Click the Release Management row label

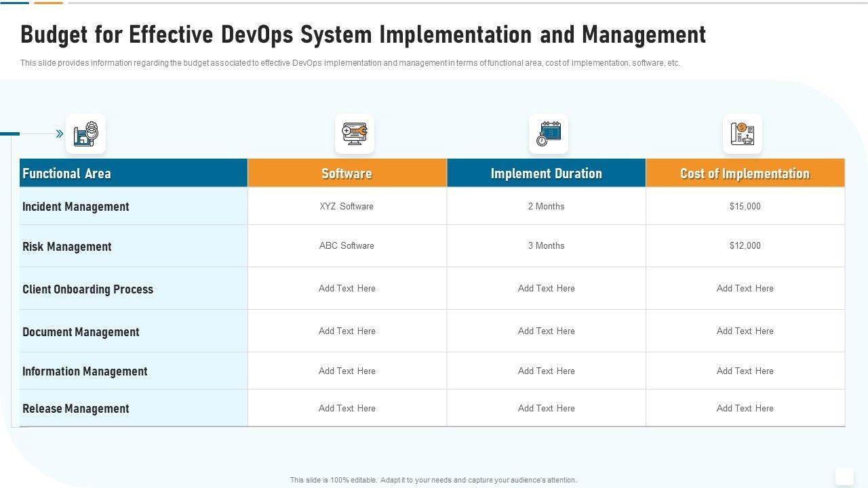(75, 409)
